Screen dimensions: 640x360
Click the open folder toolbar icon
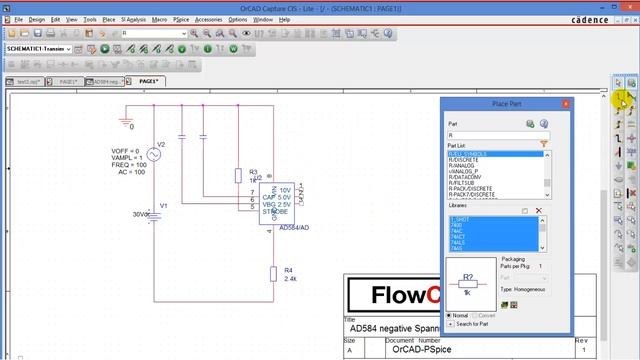(x=24, y=33)
